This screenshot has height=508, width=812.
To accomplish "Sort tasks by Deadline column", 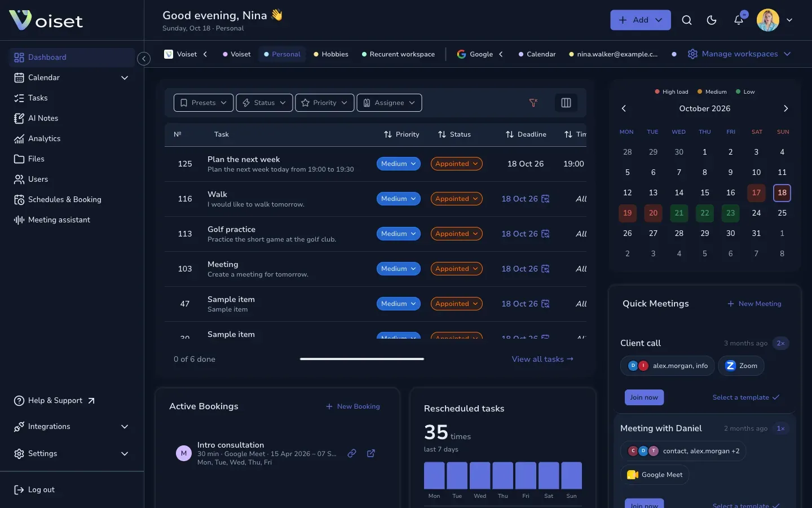I will pos(526,134).
